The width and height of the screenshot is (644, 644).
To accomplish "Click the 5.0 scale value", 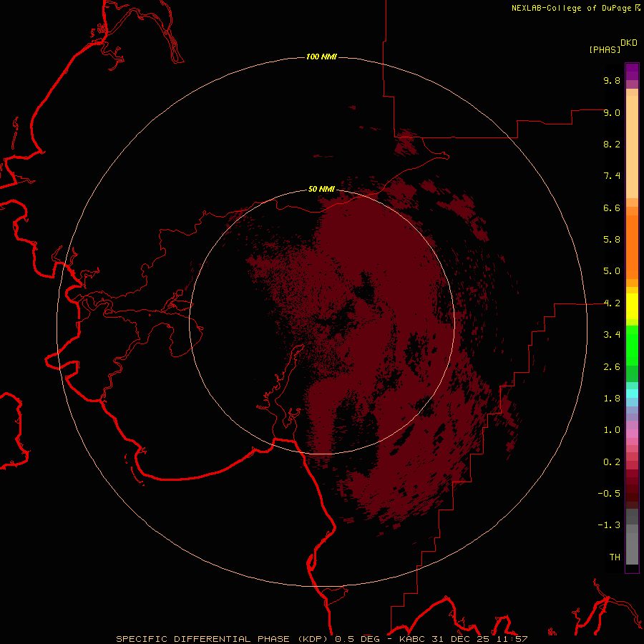I will [612, 271].
